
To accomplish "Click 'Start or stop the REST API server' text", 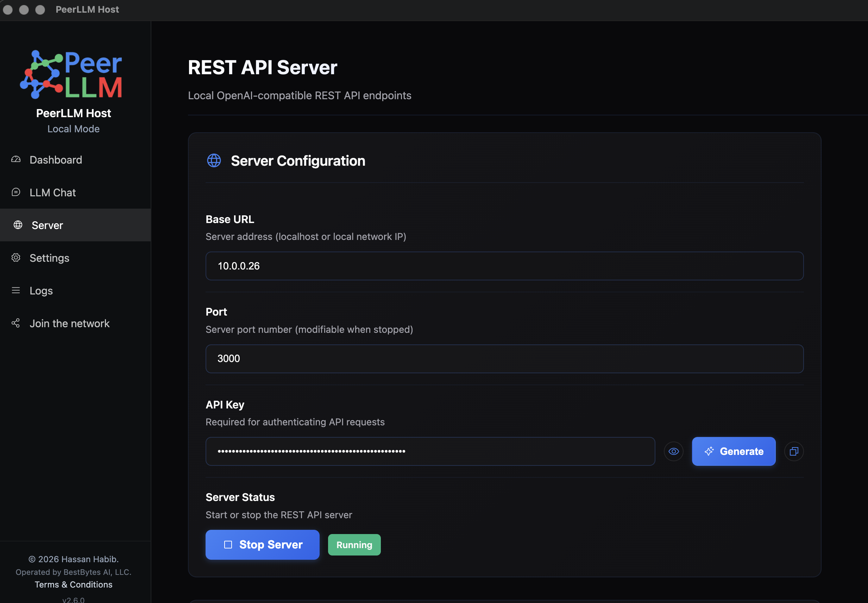I will (x=279, y=515).
